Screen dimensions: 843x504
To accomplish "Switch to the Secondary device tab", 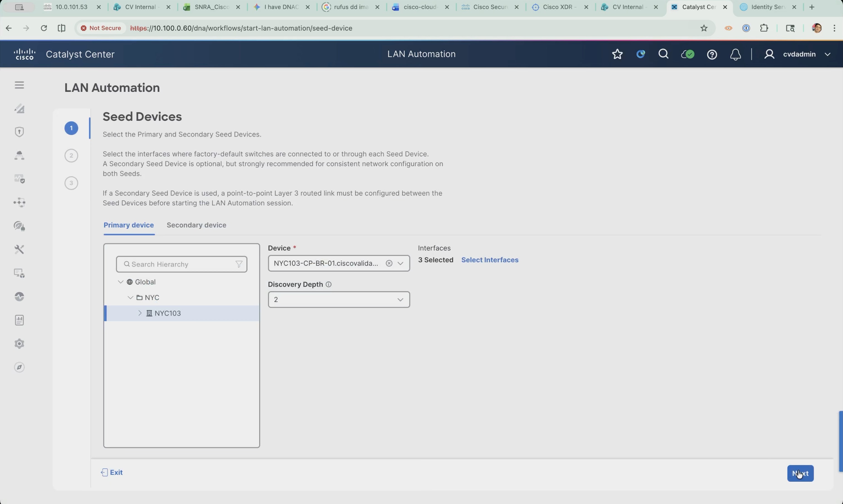I will point(196,225).
